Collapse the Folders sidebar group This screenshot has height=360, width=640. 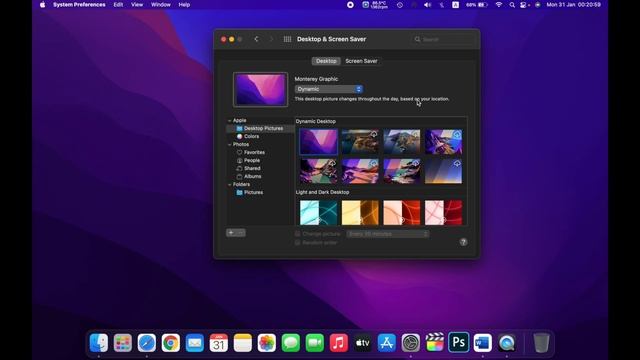point(229,184)
